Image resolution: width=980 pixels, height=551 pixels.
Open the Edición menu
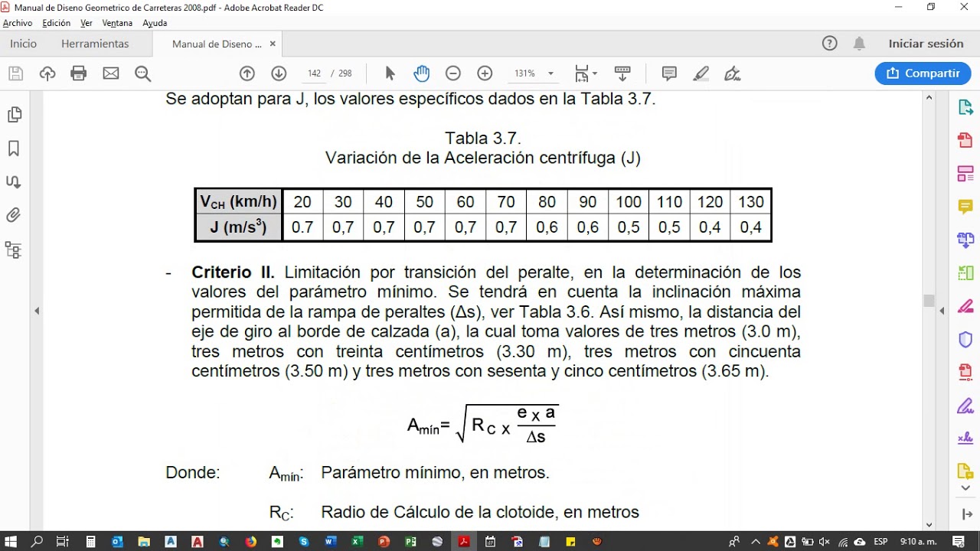point(57,23)
